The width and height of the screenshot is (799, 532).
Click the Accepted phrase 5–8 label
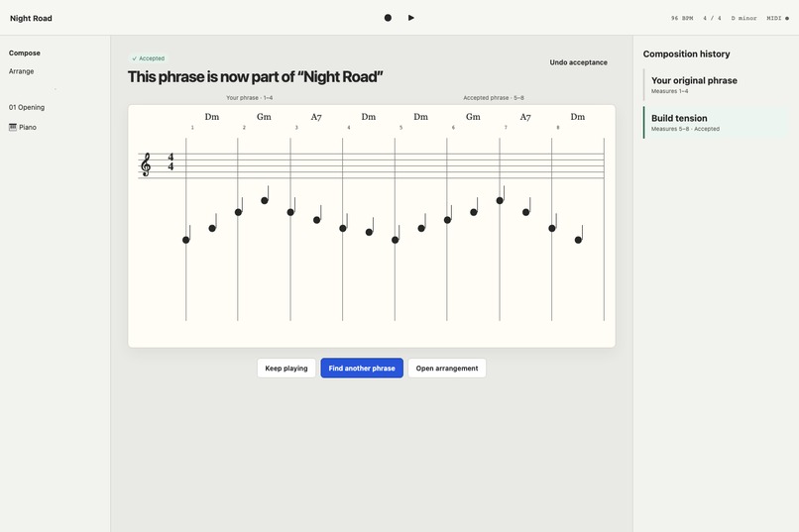pyautogui.click(x=494, y=98)
